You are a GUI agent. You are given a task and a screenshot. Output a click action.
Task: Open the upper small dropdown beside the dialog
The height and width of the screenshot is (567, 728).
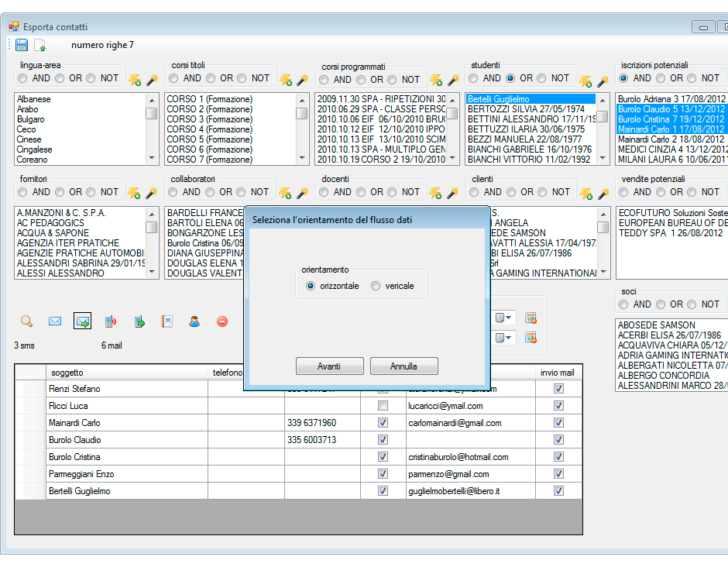point(503,318)
